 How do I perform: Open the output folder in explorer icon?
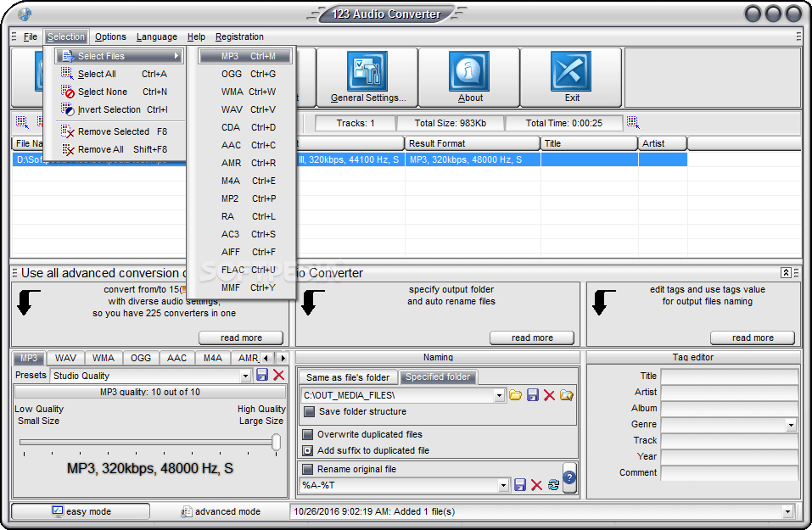click(x=567, y=395)
